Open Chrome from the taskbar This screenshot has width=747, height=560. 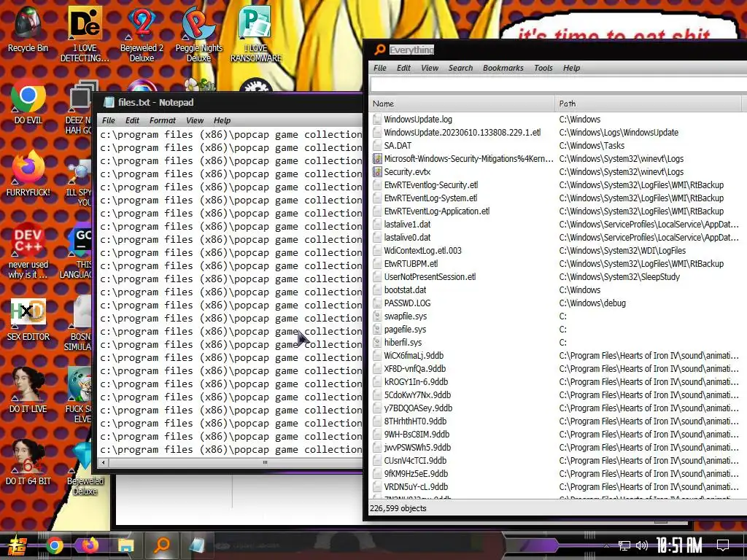[x=54, y=545]
